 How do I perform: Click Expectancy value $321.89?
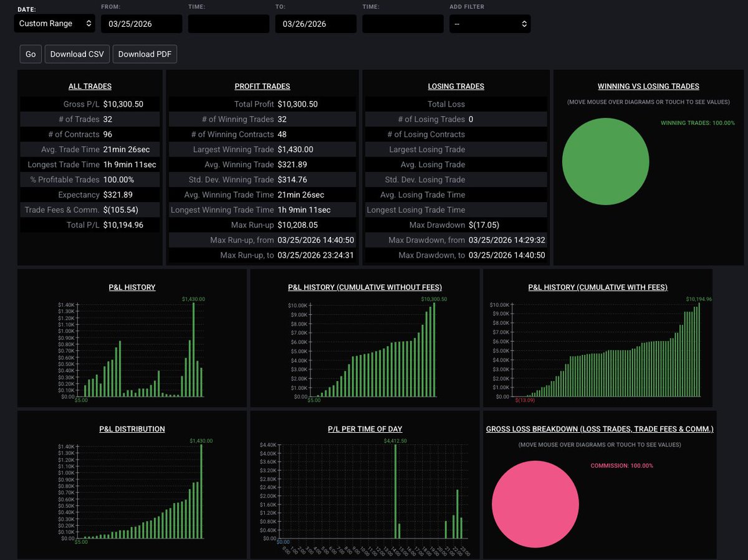(118, 195)
